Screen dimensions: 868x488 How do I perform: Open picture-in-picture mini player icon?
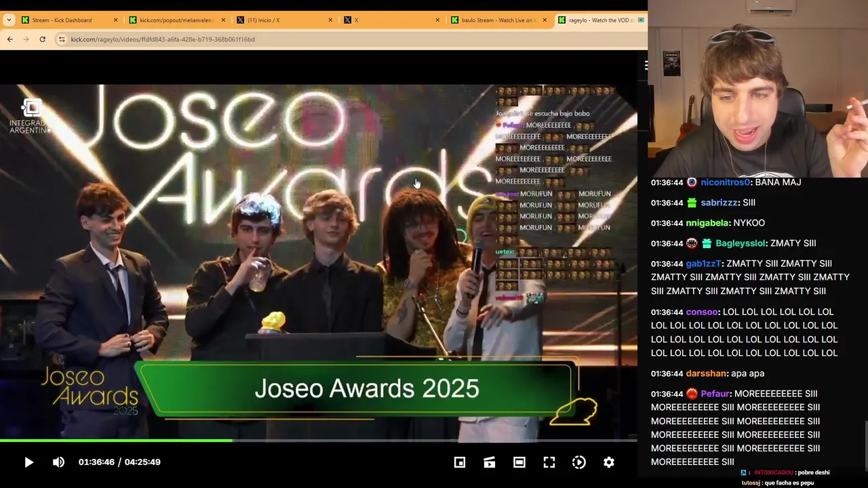tap(460, 462)
